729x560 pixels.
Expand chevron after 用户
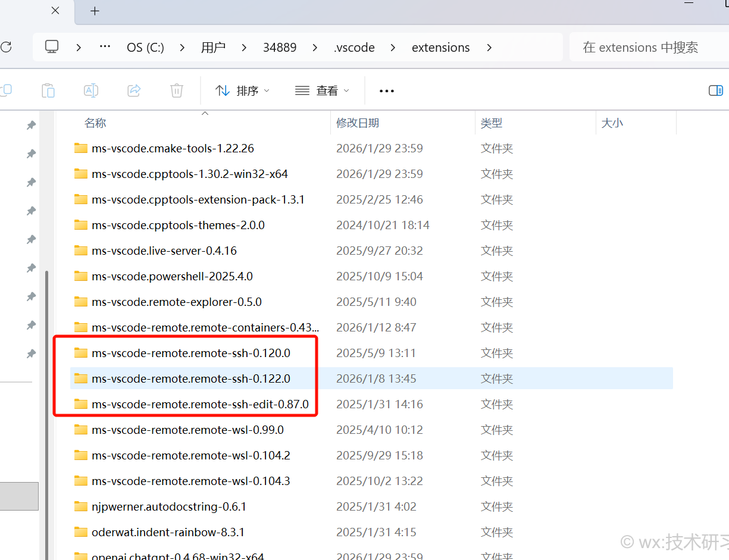tap(244, 47)
